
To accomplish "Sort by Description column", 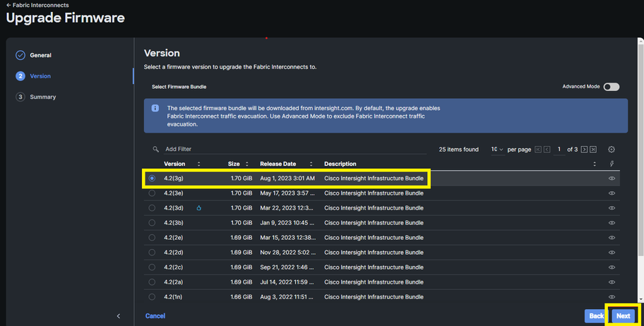I will [595, 164].
